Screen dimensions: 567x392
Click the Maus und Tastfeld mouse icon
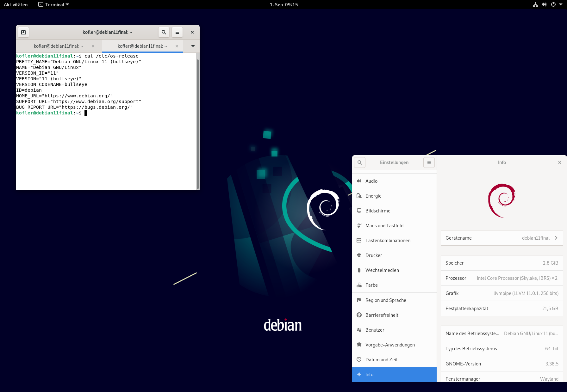(x=359, y=225)
